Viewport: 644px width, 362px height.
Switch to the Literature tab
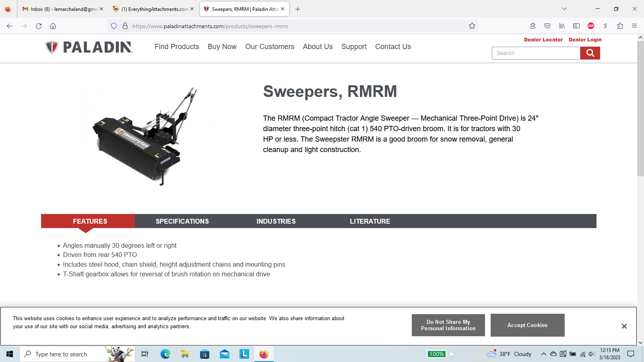(369, 221)
